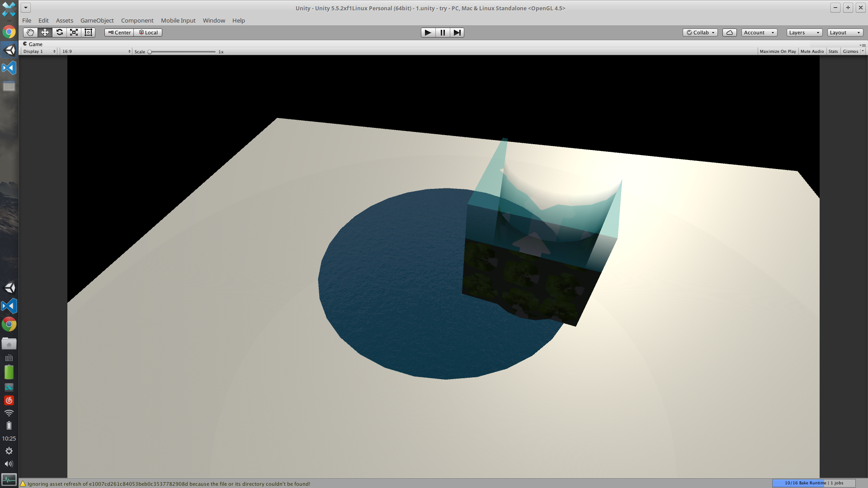
Task: Click the Game view Scale slider
Action: 182,52
